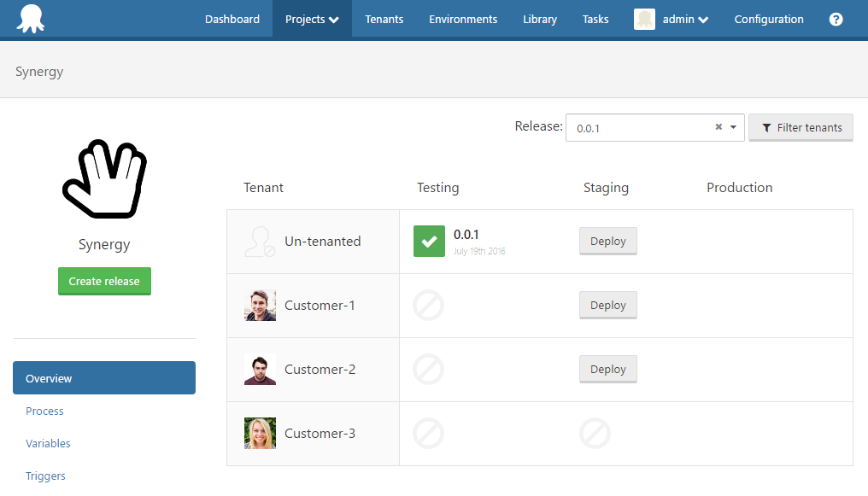Deploy Customer-2 to Staging
This screenshot has height=496, width=868.
[607, 369]
